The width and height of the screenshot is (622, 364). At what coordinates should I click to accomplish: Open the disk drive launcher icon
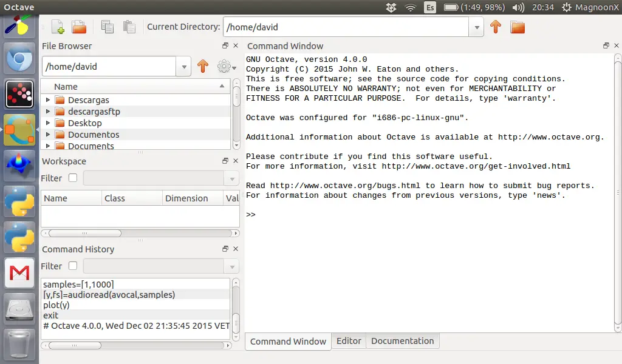[x=19, y=308]
